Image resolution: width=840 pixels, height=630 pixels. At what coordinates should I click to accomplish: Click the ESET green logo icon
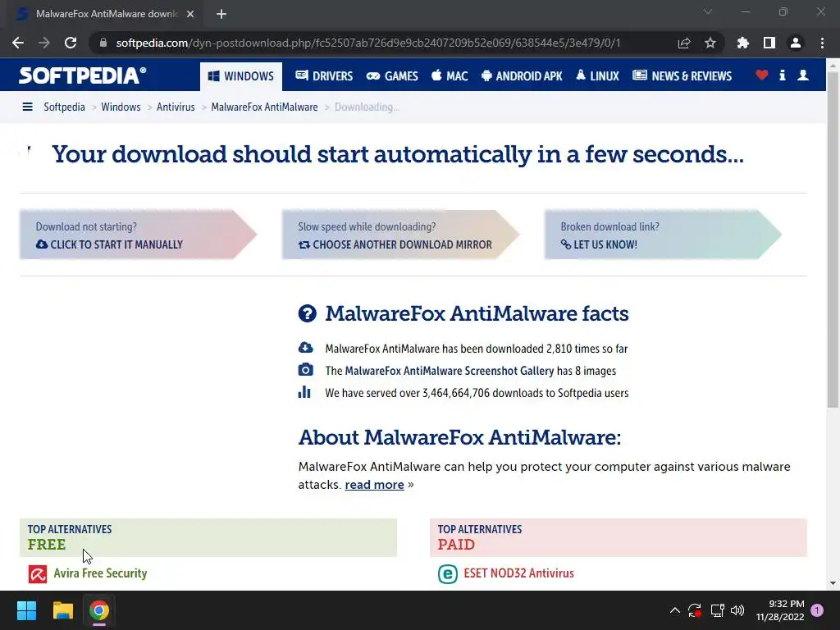(x=448, y=574)
